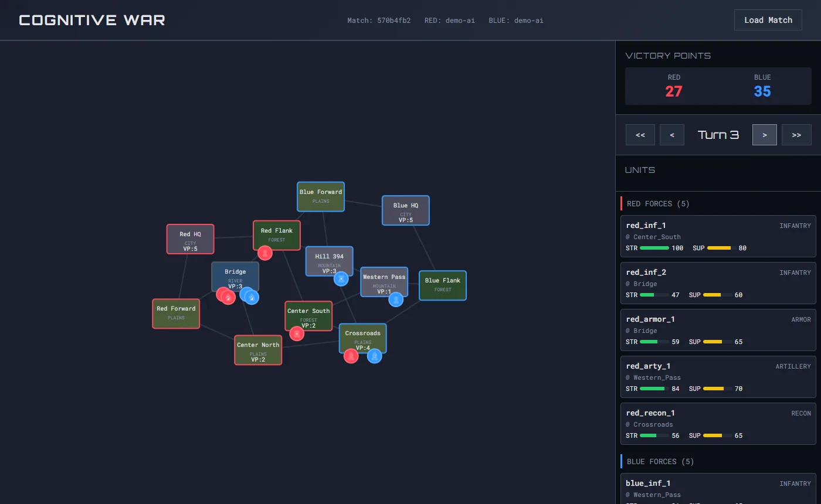The width and height of the screenshot is (821, 504).
Task: Choose the blue unit marker at Crossroads
Action: pyautogui.click(x=375, y=356)
